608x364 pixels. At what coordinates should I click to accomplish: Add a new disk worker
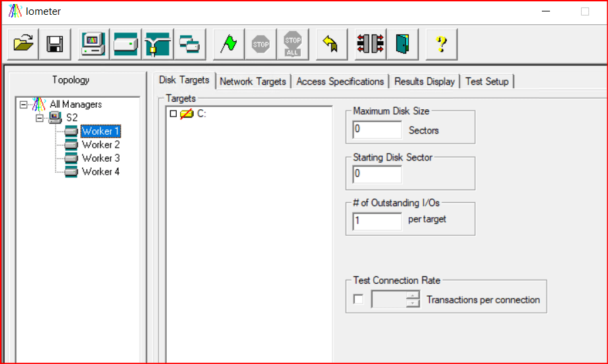pos(126,44)
